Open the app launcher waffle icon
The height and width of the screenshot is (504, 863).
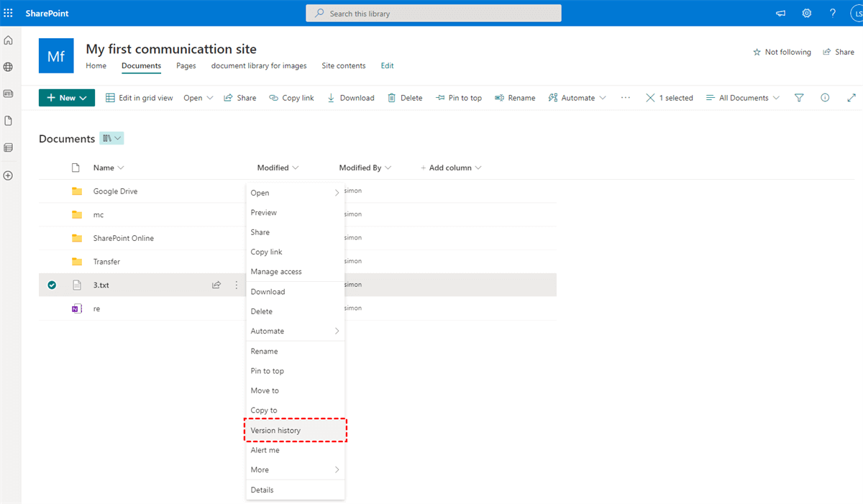point(9,13)
